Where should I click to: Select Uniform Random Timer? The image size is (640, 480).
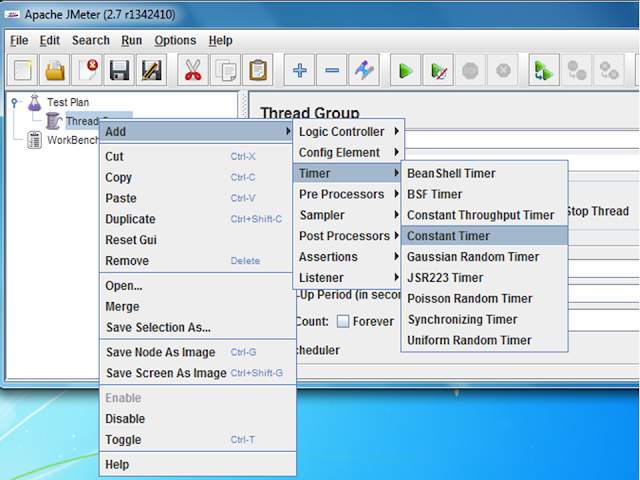tap(484, 340)
